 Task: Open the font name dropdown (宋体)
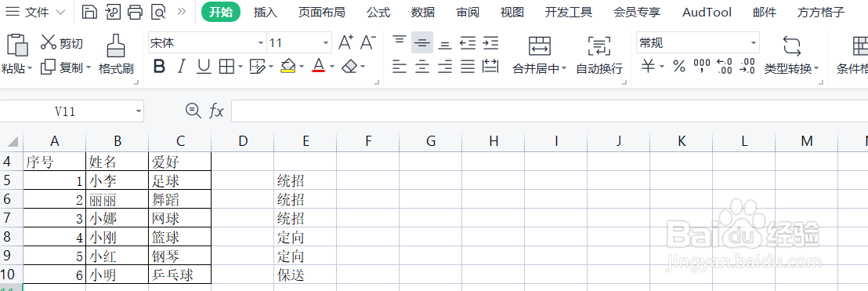261,42
